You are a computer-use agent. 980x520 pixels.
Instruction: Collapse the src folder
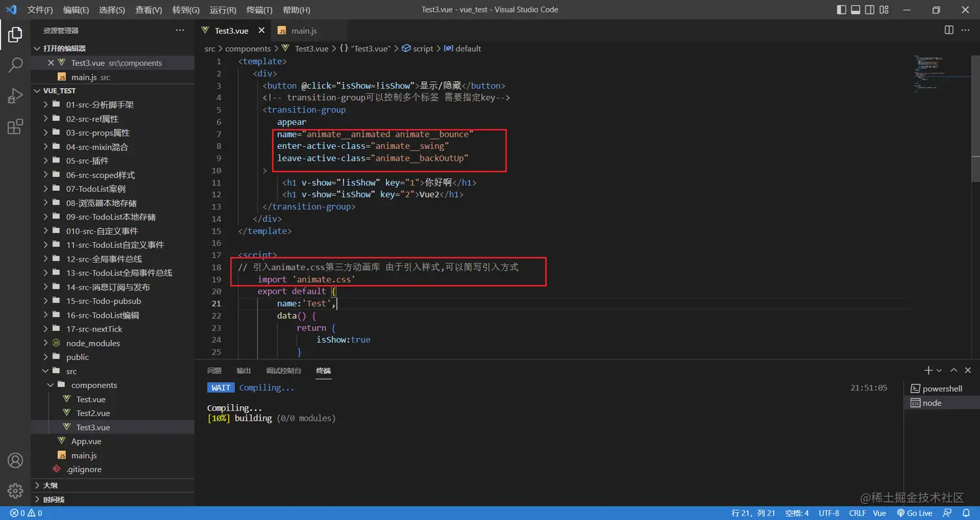113,371
